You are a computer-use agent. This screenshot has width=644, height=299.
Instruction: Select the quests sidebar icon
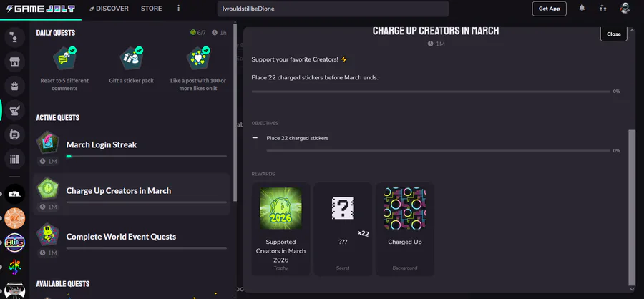(x=15, y=110)
